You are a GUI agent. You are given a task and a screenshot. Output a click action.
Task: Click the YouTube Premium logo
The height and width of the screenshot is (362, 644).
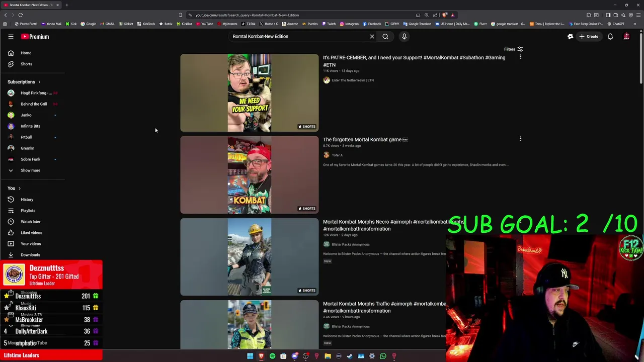tap(35, 37)
